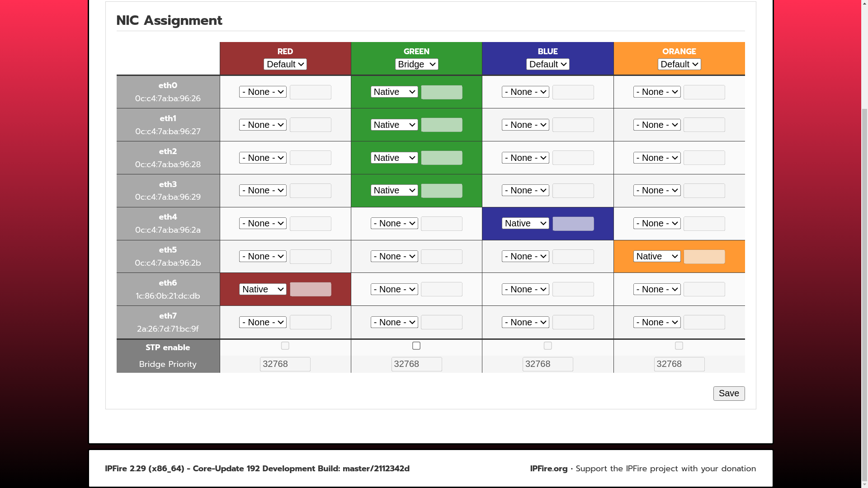The width and height of the screenshot is (868, 488).
Task: Click ORANGE Bridge Priority field
Action: click(679, 364)
